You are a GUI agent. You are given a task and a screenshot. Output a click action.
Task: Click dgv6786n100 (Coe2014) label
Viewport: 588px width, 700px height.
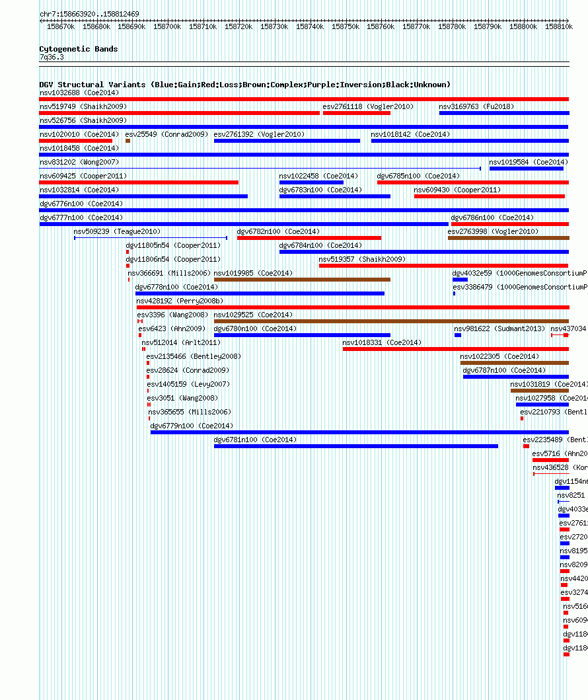coord(492,217)
